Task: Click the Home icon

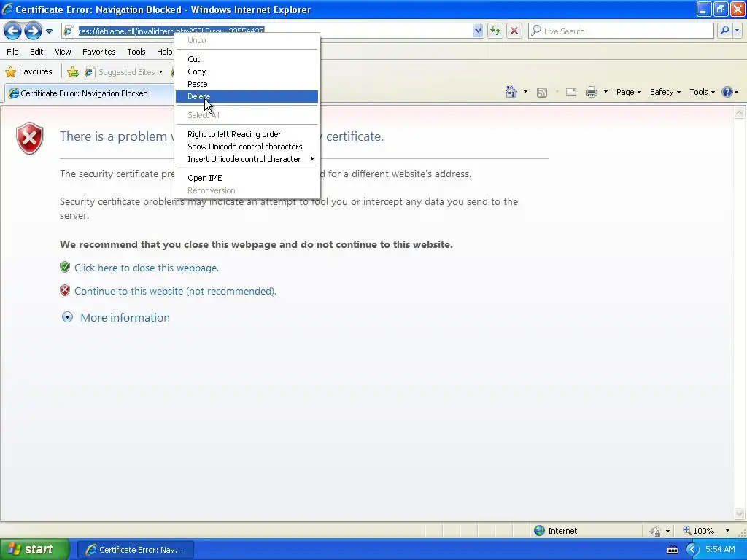Action: pyautogui.click(x=511, y=92)
